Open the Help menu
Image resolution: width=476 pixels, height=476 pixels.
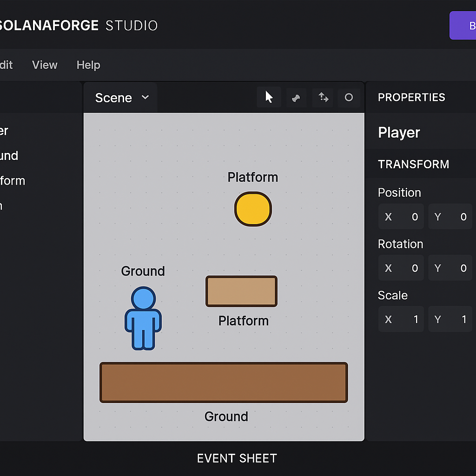coord(88,65)
